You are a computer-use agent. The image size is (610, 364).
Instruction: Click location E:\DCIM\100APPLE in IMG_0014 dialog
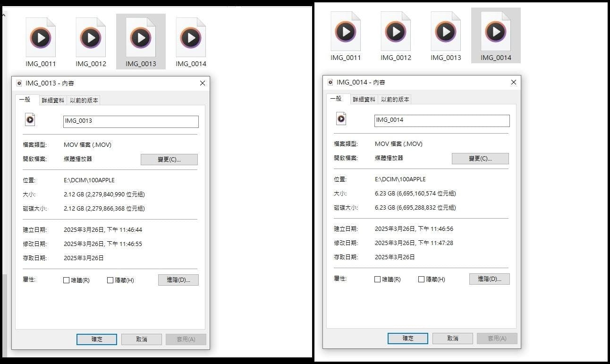(400, 179)
